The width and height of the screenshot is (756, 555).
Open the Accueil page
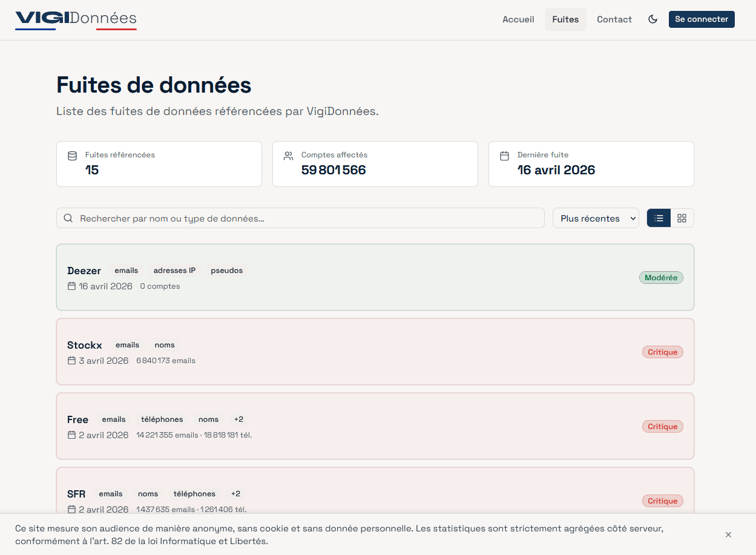point(518,19)
